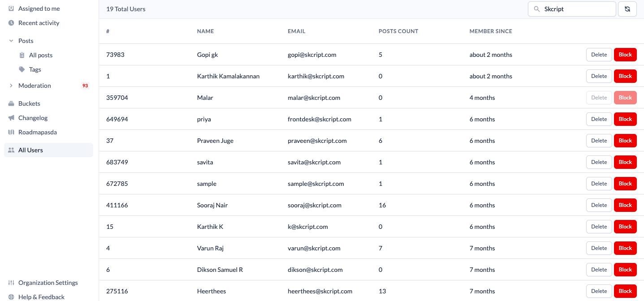Delete user Karthik Kamalakannan

click(599, 76)
